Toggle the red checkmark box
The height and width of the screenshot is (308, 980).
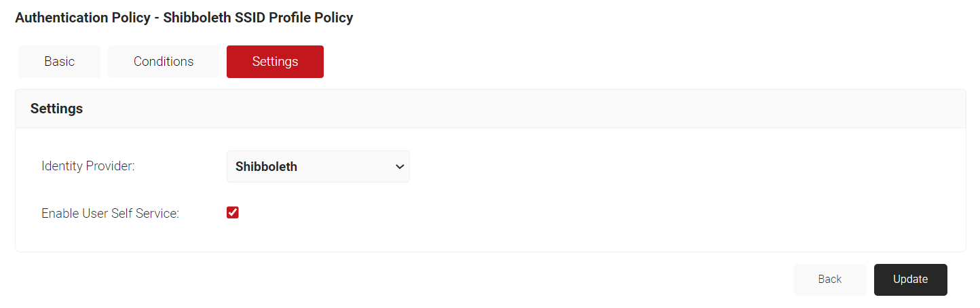click(x=233, y=213)
